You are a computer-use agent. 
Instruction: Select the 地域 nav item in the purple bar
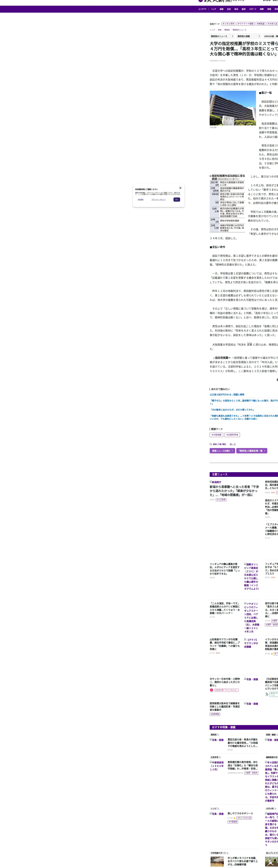coord(269,9)
